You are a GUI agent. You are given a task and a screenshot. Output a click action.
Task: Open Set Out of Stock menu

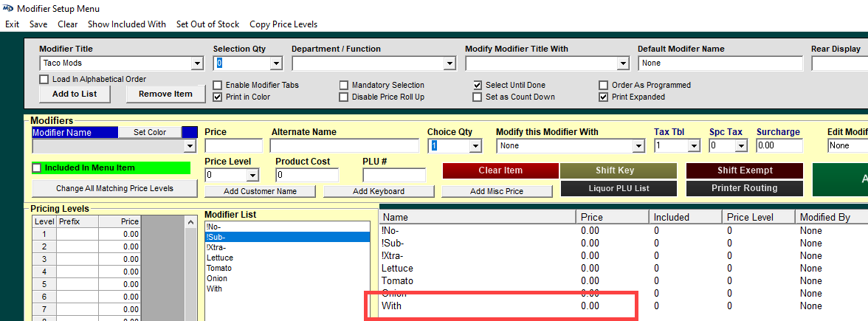click(207, 24)
